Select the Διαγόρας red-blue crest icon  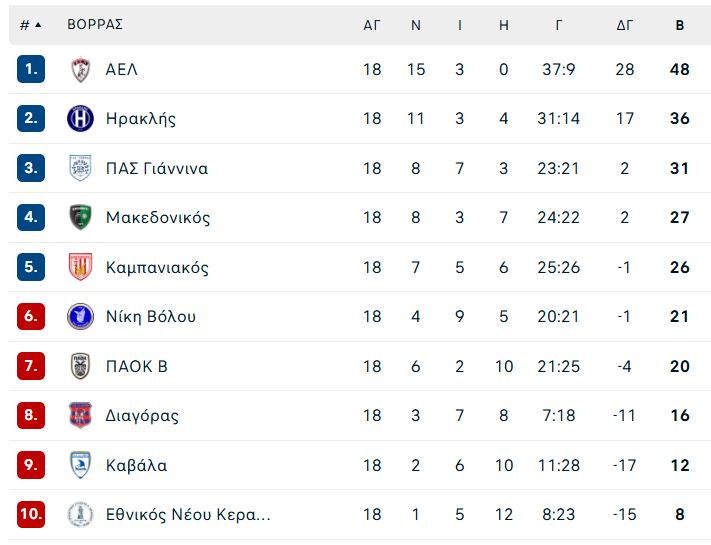click(x=81, y=415)
